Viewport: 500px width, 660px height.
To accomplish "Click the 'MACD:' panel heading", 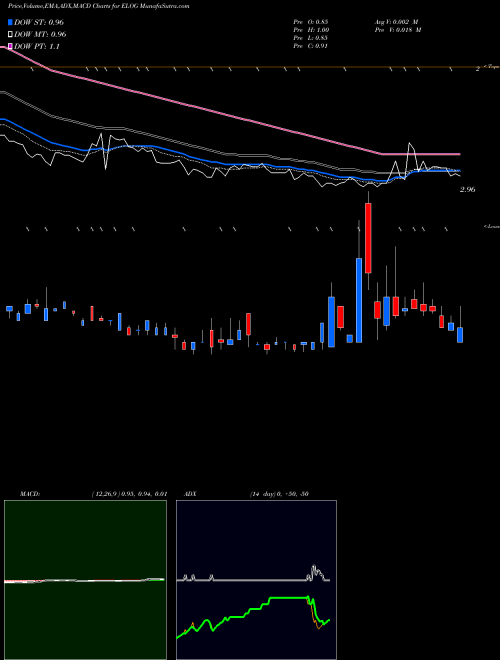I will [x=30, y=494].
